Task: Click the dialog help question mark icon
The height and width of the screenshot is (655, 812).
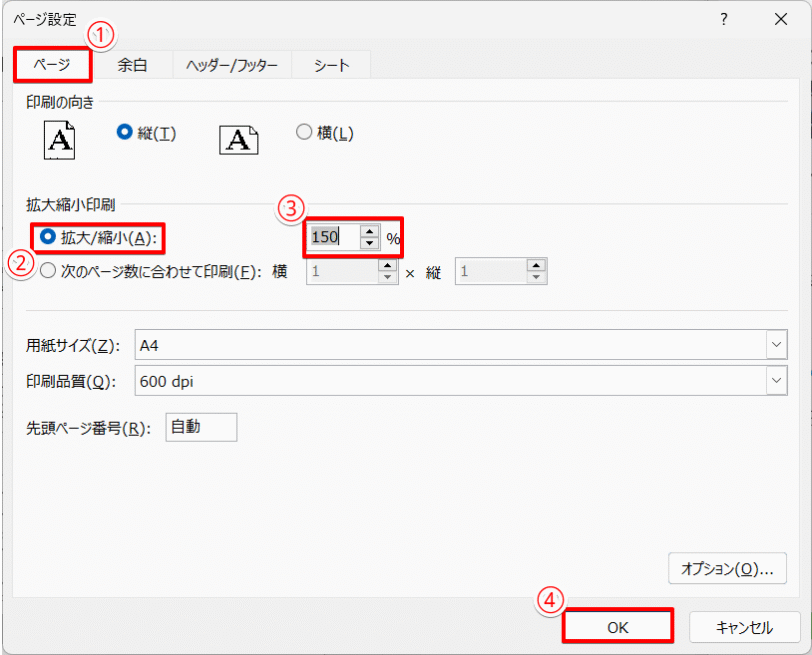Action: pos(723,19)
